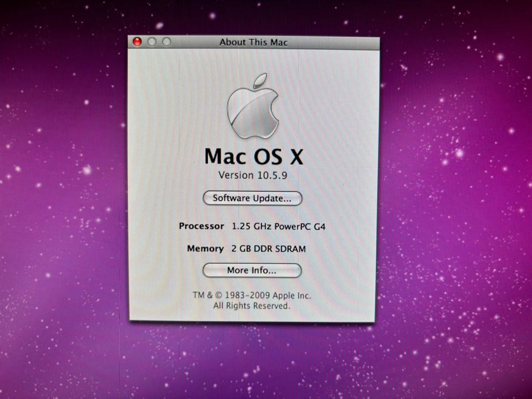Close the About This Mac window
Image resolution: width=532 pixels, height=399 pixels.
tap(137, 42)
